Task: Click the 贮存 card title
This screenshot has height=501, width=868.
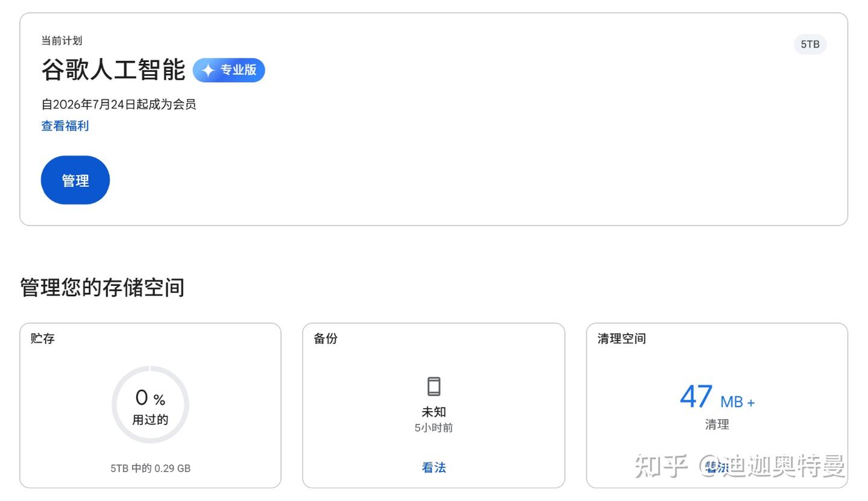Action: pyautogui.click(x=43, y=339)
